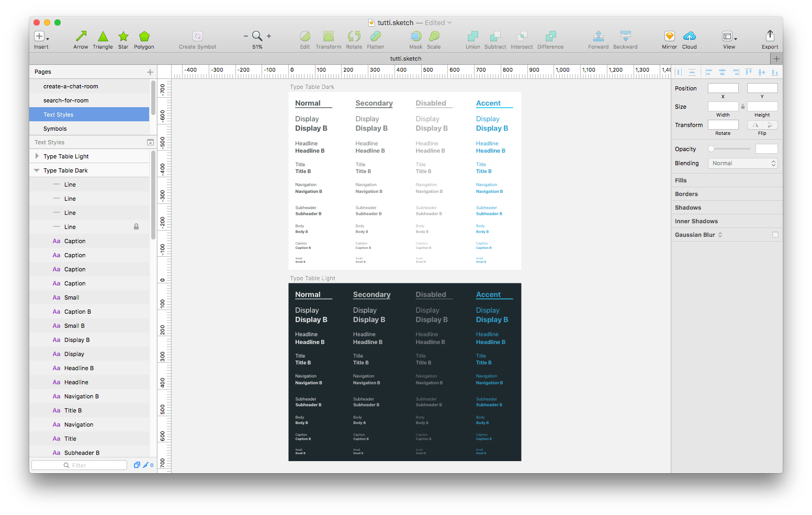The width and height of the screenshot is (812, 515).
Task: Collapse the pages list
Action: coord(150,142)
